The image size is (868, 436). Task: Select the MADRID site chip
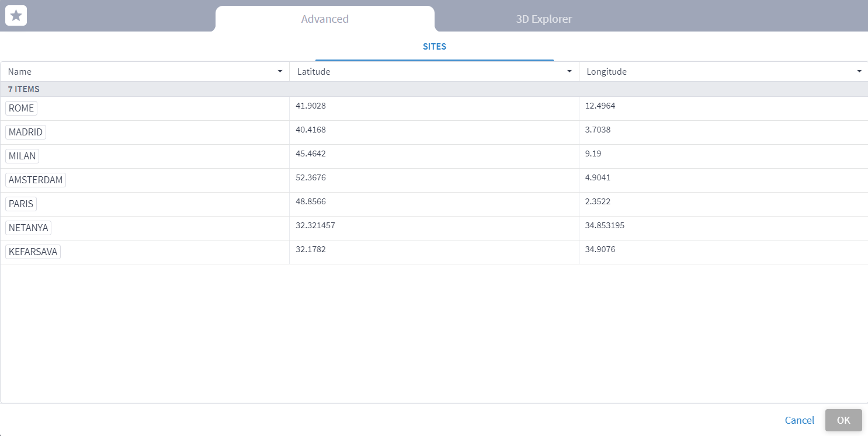pyautogui.click(x=26, y=132)
